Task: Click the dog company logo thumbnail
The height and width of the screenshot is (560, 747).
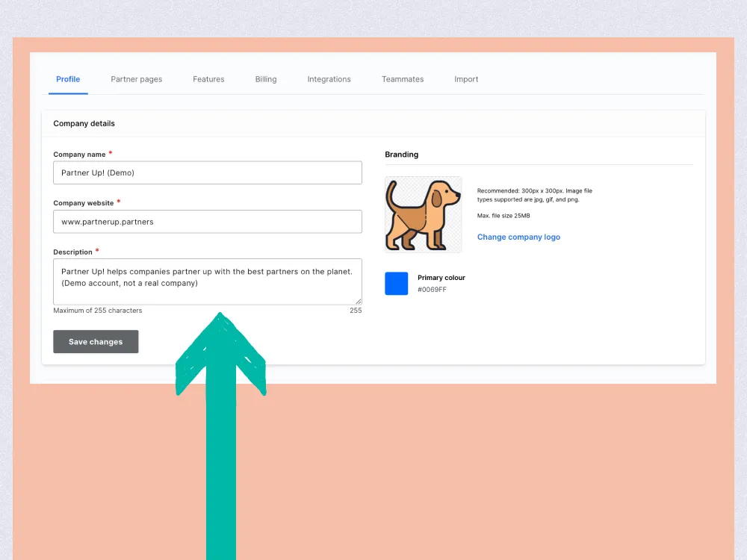Action: 423,212
